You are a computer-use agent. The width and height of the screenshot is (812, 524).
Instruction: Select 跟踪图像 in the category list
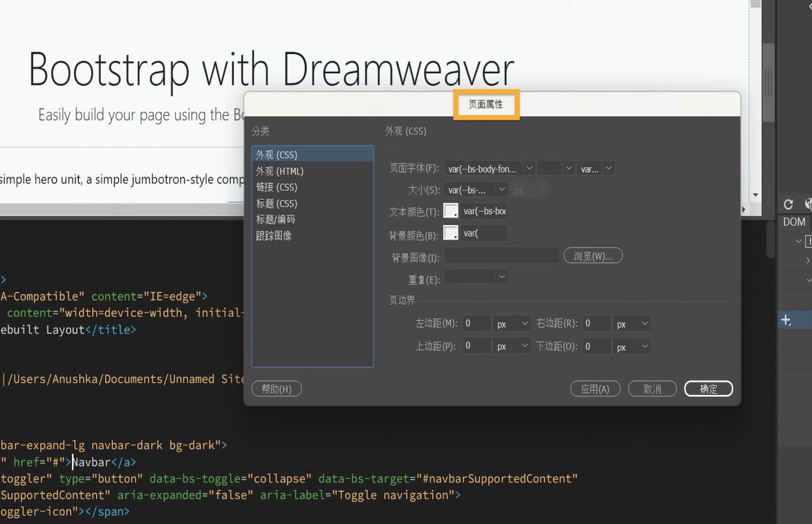pos(313,235)
